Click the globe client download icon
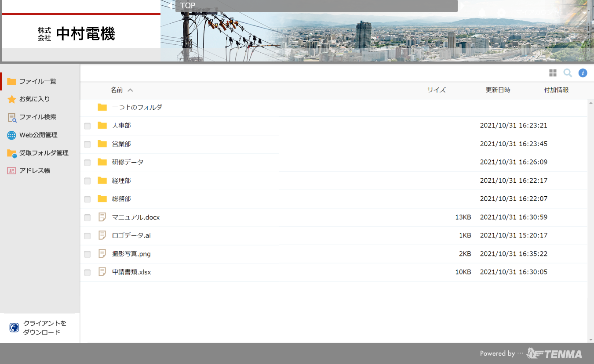 [x=14, y=328]
